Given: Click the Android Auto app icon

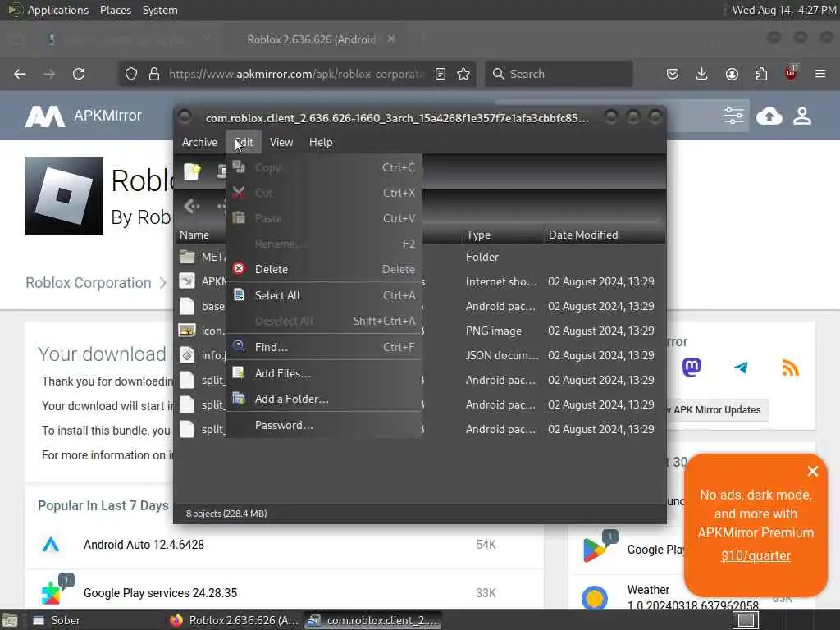Looking at the screenshot, I should pyautogui.click(x=51, y=545).
